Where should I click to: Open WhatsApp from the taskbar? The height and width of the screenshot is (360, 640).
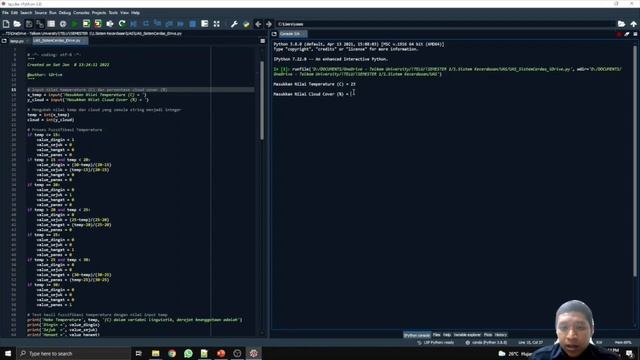tap(188, 353)
